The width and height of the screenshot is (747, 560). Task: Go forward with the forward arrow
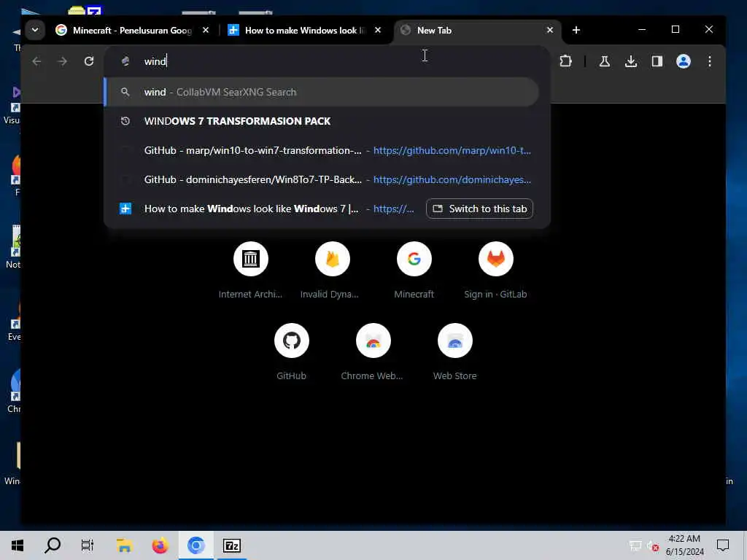point(63,61)
